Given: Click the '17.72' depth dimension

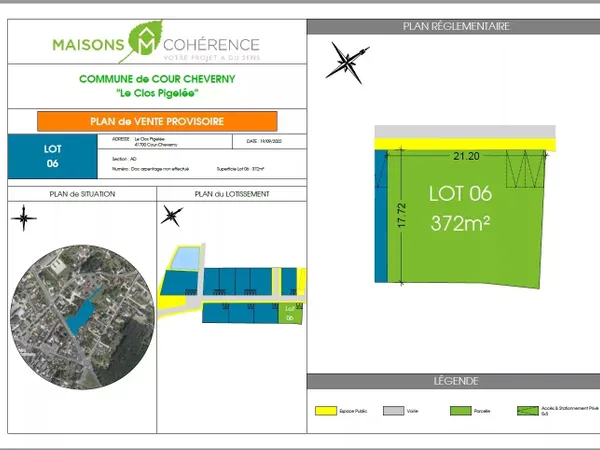Looking at the screenshot, I should [x=401, y=215].
